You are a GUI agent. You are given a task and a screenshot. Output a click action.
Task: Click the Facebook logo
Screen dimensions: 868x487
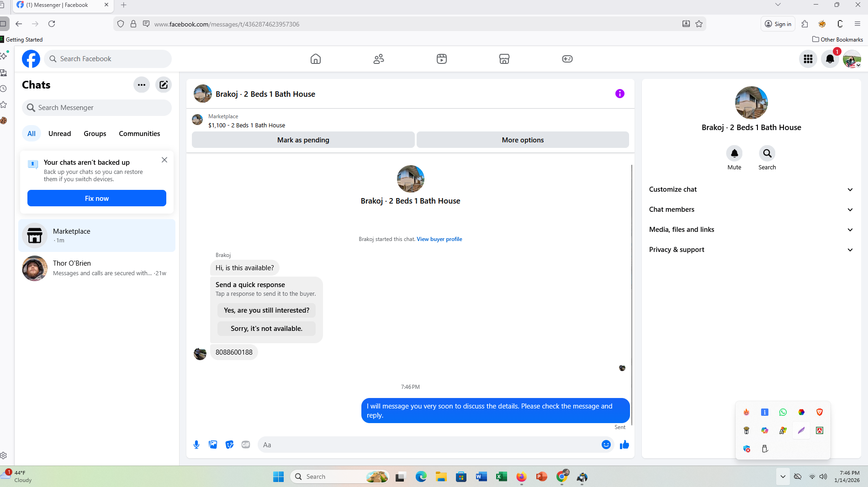coord(31,59)
